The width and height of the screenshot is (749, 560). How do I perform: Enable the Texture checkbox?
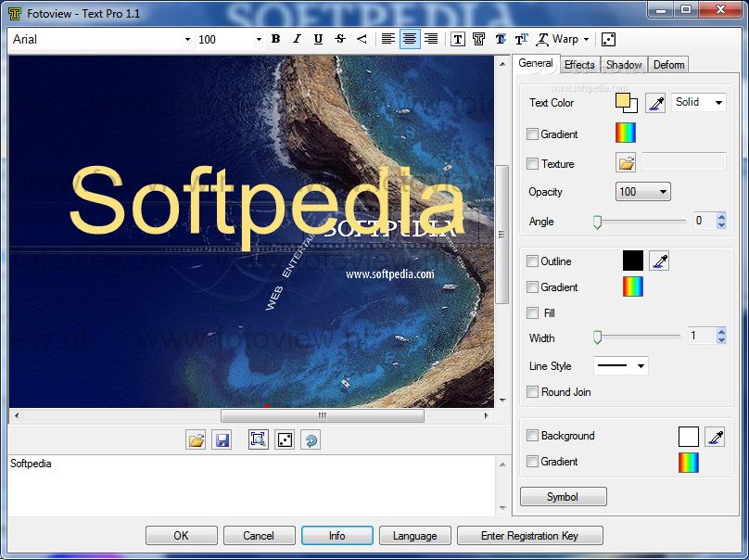click(x=532, y=164)
